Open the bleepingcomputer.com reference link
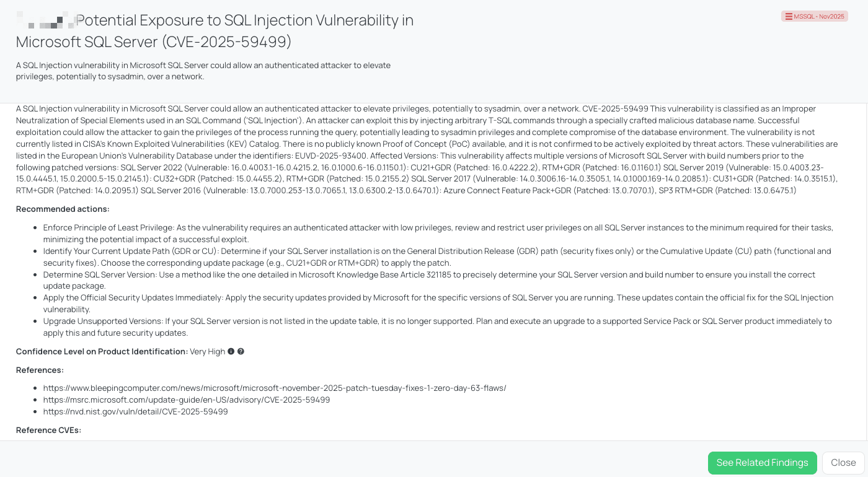 pos(274,388)
